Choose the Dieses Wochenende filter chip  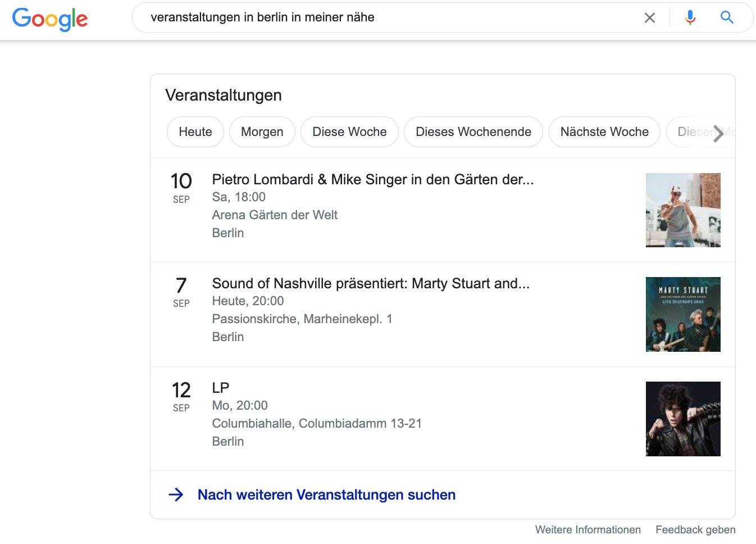473,132
